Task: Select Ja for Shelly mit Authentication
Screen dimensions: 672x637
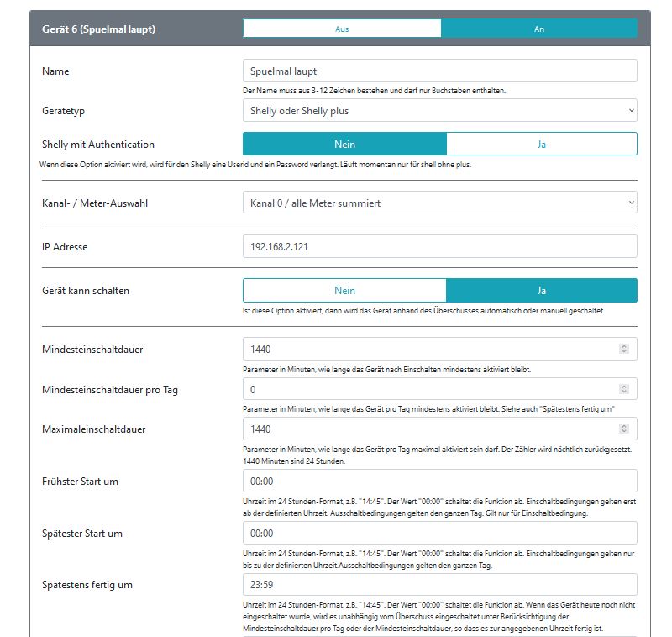Action: (x=542, y=144)
